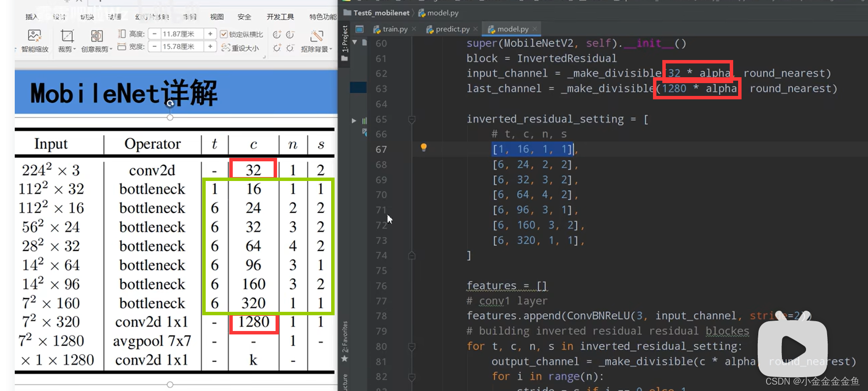Decrease 宽度 width with minus button

click(x=155, y=47)
